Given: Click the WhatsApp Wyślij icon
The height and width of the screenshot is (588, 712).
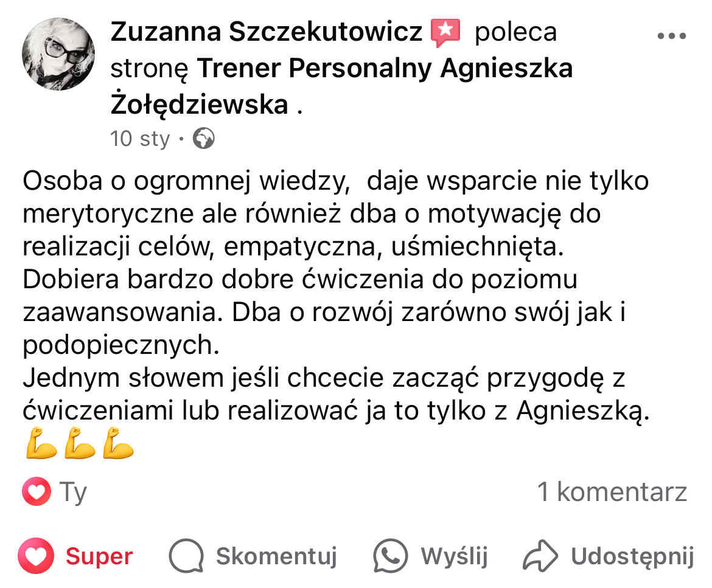Looking at the screenshot, I should [390, 556].
